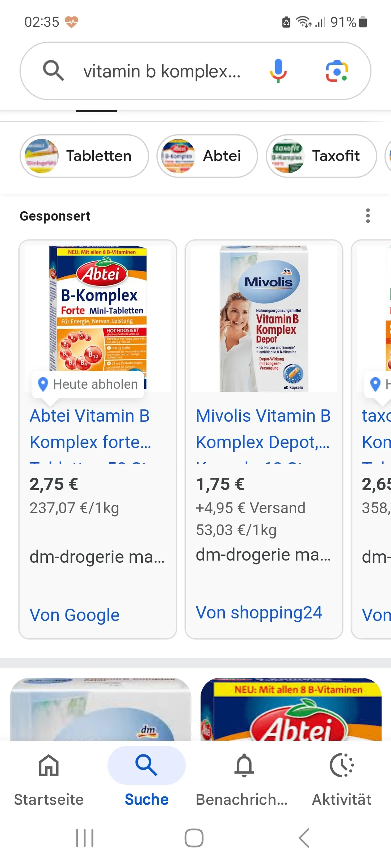Open Mivolis Vitamin B Komplex Depot link
The width and height of the screenshot is (391, 868).
pyautogui.click(x=263, y=429)
